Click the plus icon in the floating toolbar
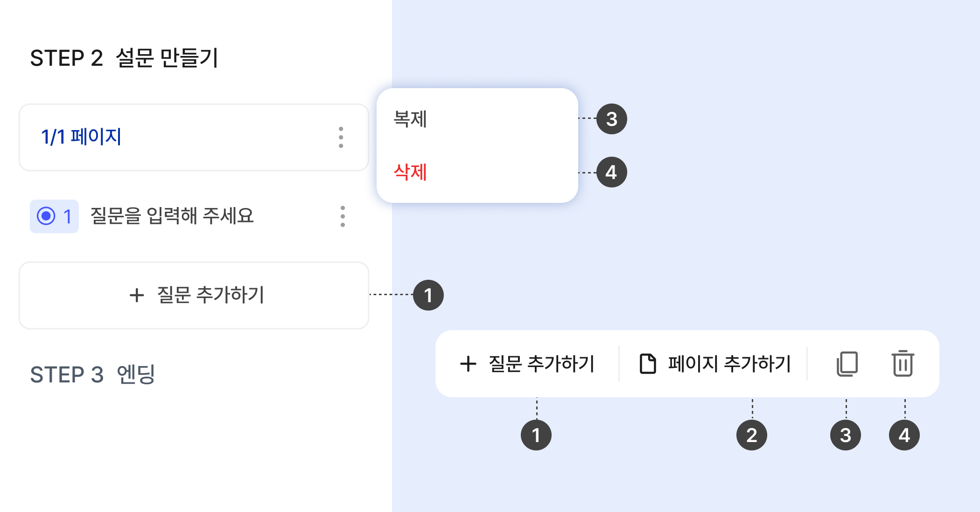Viewport: 980px width, 512px height. 468,364
